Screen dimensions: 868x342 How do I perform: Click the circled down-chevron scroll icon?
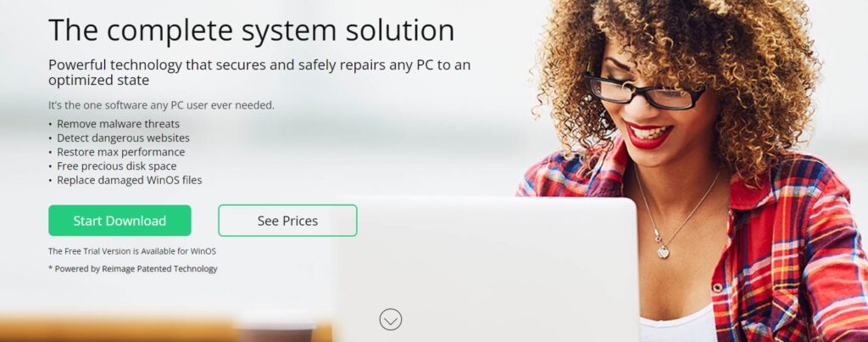click(x=390, y=319)
